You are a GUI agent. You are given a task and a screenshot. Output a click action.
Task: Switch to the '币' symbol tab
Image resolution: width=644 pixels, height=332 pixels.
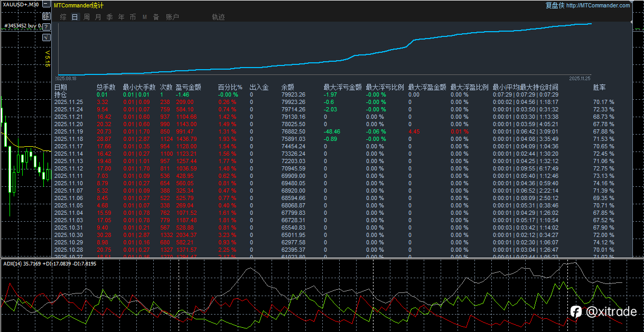point(133,17)
